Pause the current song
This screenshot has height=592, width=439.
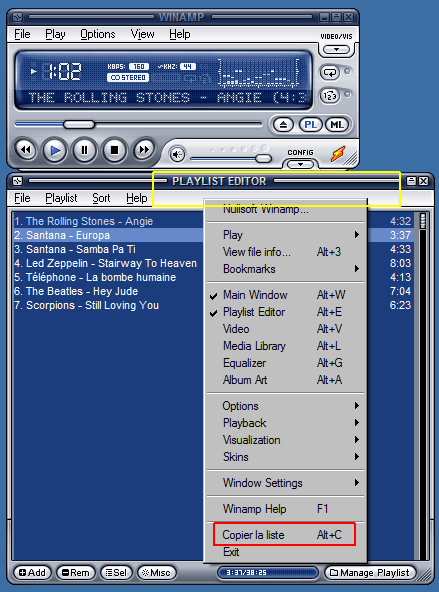coord(85,150)
